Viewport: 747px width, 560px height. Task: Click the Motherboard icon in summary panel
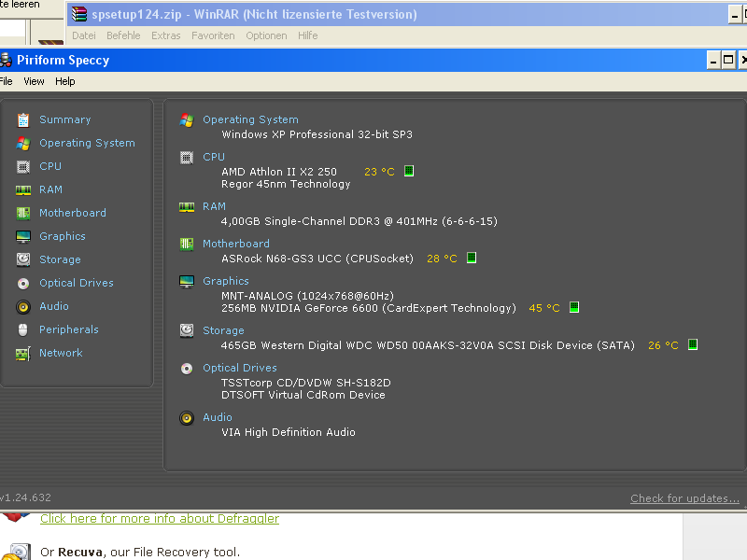pos(186,245)
